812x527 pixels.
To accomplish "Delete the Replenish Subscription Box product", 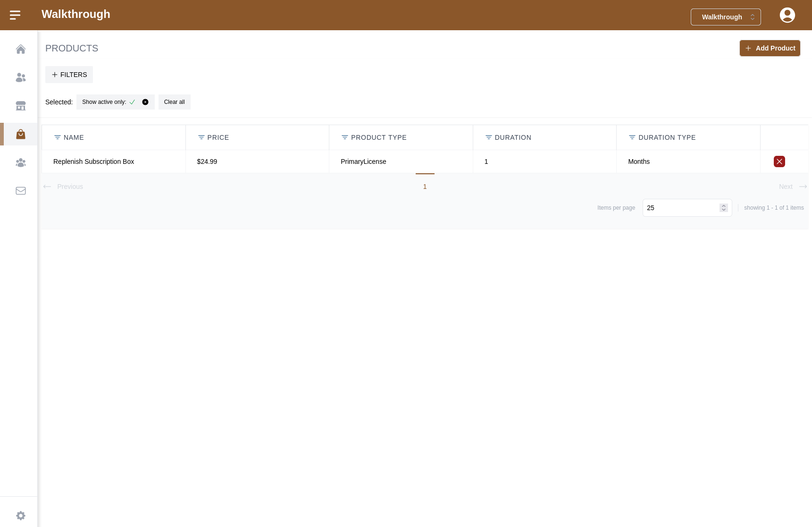I will [x=779, y=161].
